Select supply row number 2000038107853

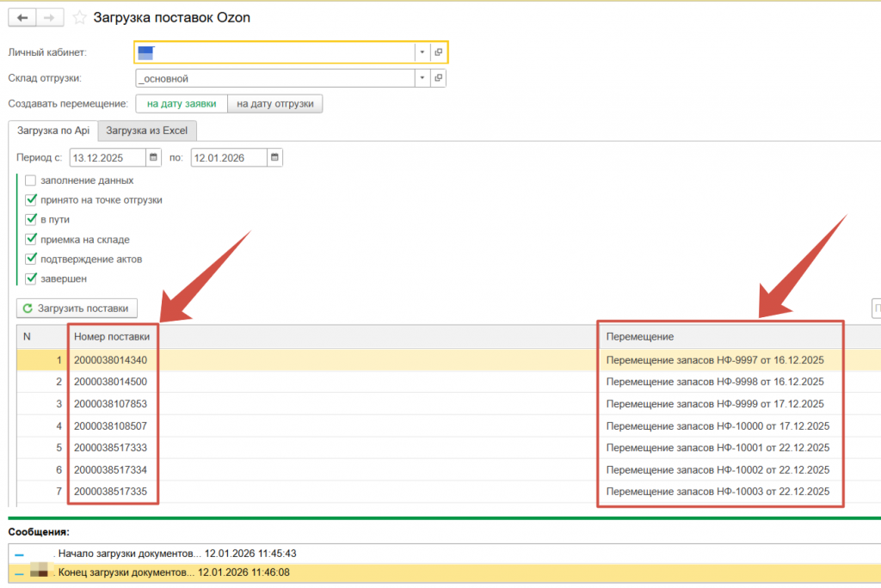pos(110,404)
